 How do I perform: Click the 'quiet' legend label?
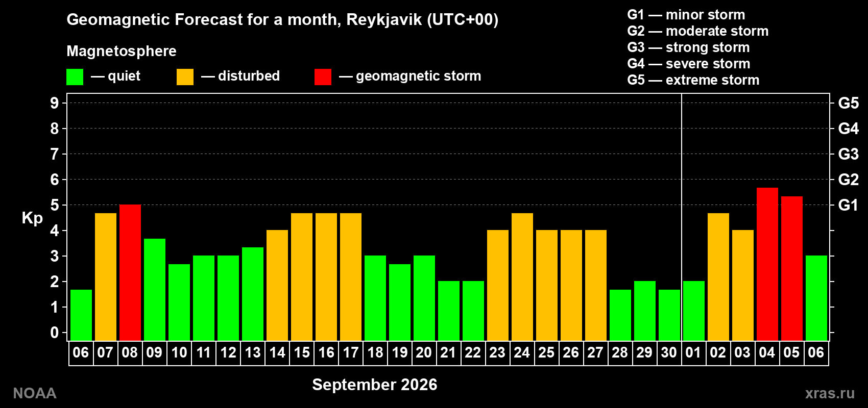point(124,76)
